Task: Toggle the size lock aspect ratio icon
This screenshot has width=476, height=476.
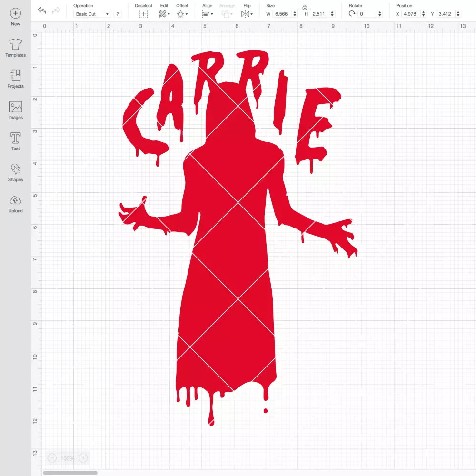Action: [x=305, y=7]
